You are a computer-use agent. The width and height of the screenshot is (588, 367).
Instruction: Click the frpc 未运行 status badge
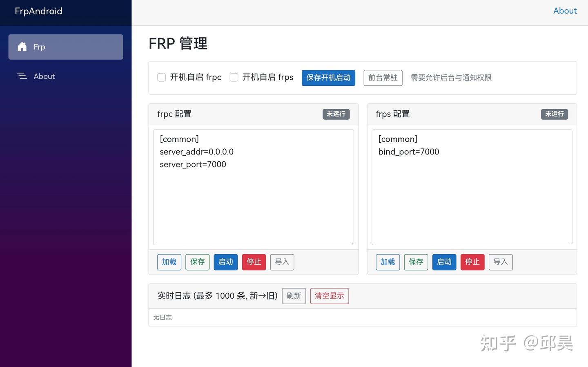(336, 114)
